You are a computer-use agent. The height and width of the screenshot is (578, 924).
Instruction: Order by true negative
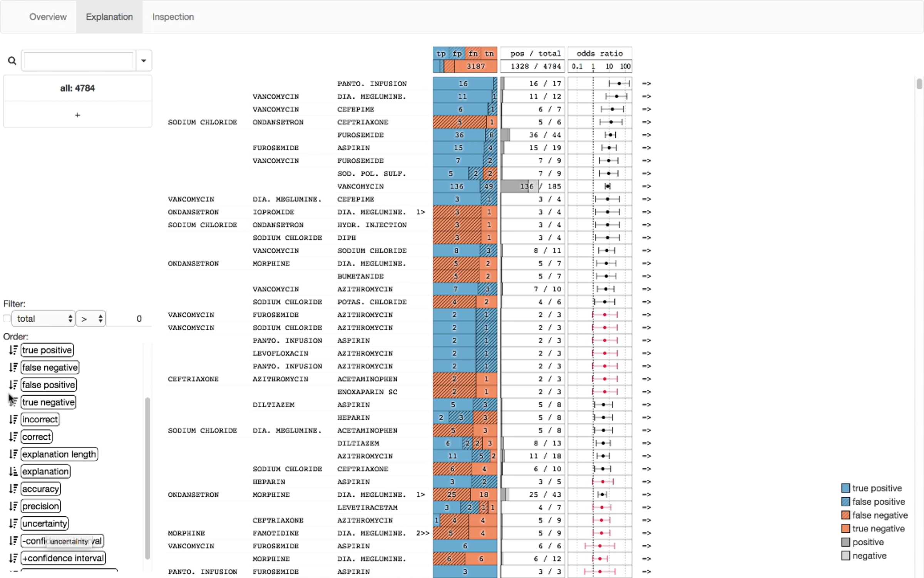pyautogui.click(x=48, y=402)
